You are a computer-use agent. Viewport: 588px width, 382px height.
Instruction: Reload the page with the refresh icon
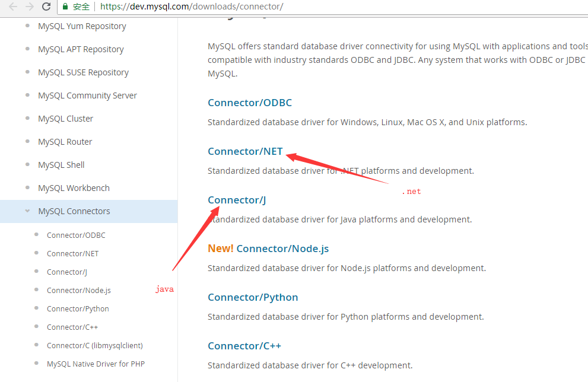click(46, 7)
